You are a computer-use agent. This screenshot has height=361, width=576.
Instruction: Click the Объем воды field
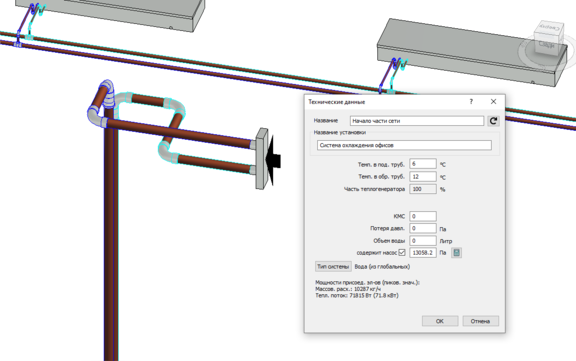(x=423, y=241)
